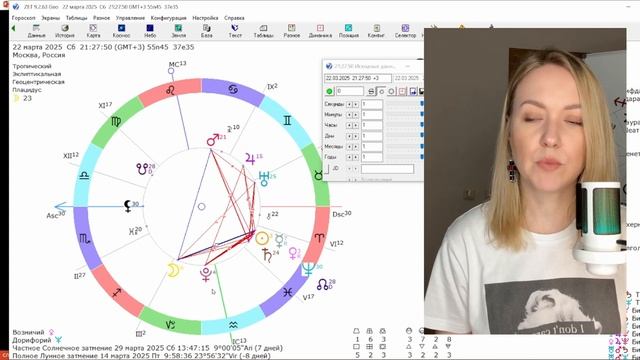This screenshot has height=360, width=640.
Task: Click the "Частное Солнечное затмение" line
Action: point(147,348)
